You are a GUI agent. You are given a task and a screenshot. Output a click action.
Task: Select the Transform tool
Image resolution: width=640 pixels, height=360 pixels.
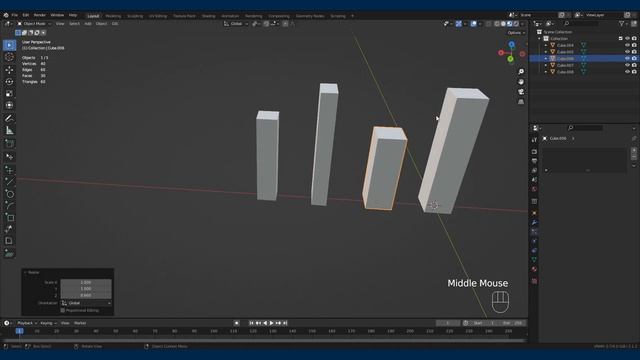[9, 105]
